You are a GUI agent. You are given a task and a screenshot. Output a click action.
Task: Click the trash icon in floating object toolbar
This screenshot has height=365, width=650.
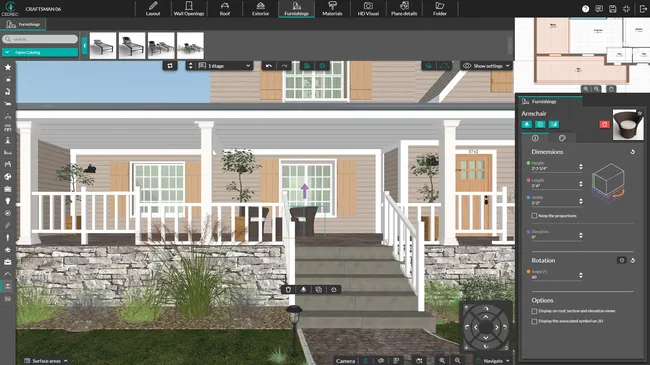point(288,290)
